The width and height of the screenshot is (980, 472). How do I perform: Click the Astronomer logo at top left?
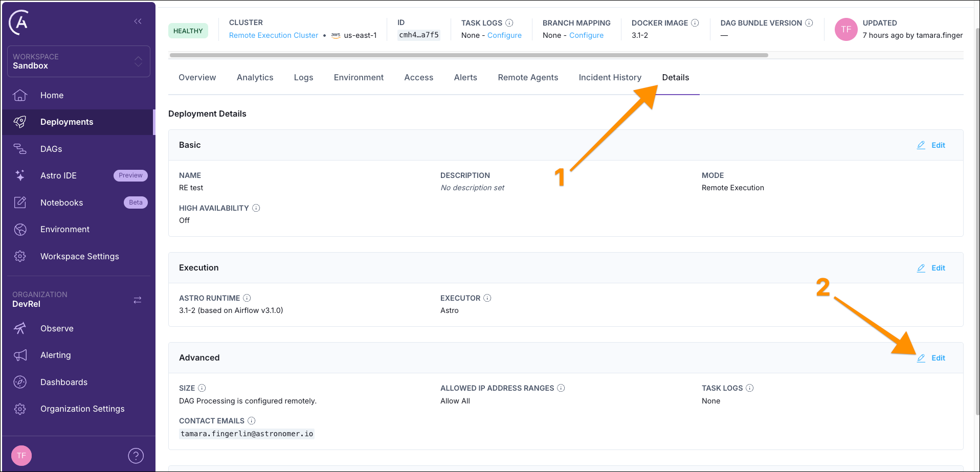pyautogui.click(x=19, y=22)
